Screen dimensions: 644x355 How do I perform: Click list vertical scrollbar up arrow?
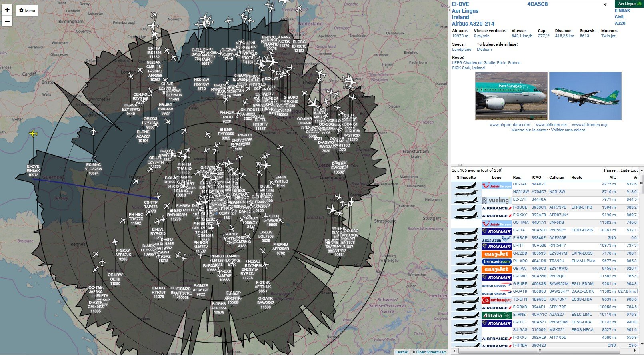(x=641, y=170)
